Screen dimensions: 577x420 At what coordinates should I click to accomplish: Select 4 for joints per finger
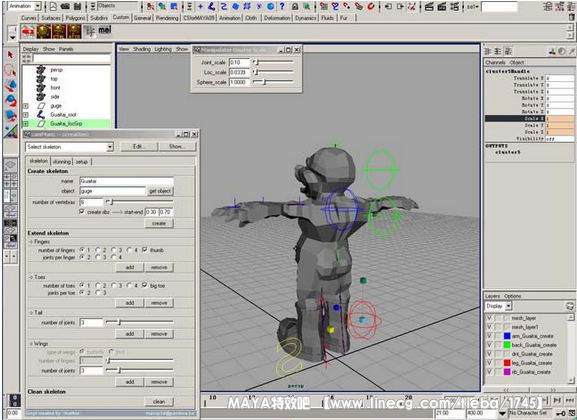114,257
